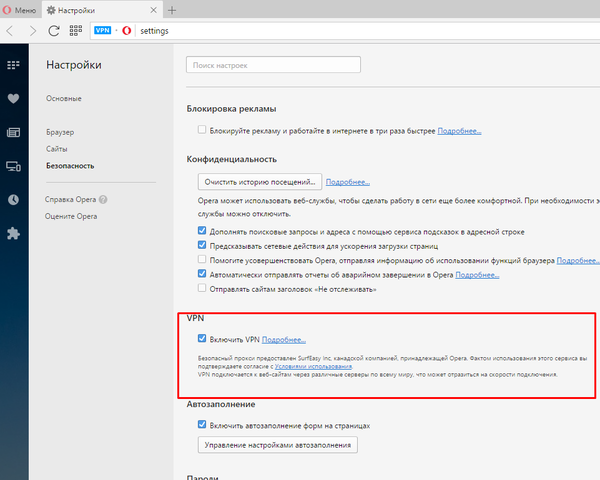Select Браузер settings section
This screenshot has width=600, height=480.
pyautogui.click(x=60, y=132)
